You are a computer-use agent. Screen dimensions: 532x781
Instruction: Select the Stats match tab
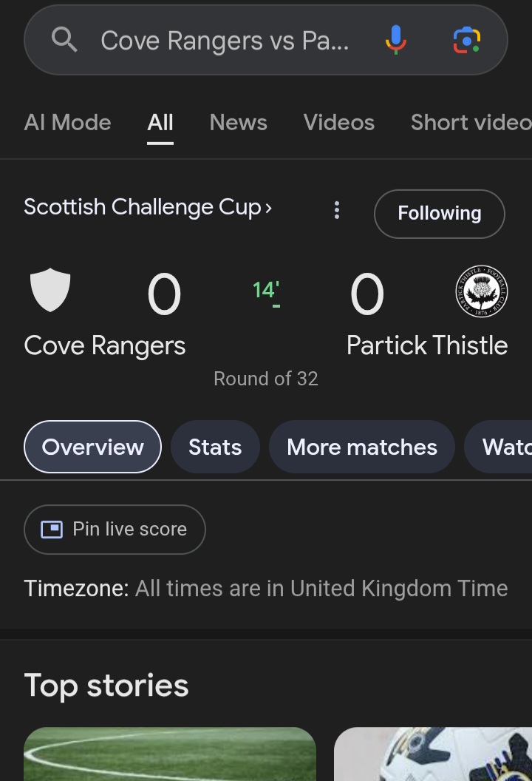tap(215, 447)
